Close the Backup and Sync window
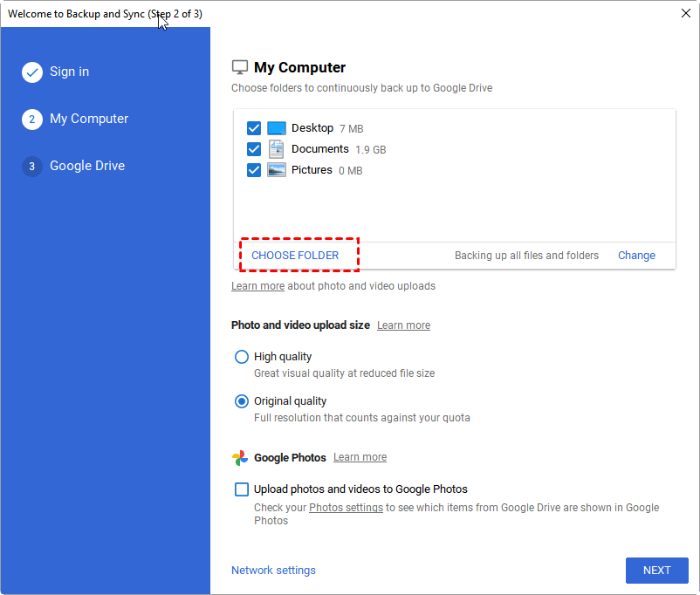The width and height of the screenshot is (700, 595). click(x=685, y=13)
